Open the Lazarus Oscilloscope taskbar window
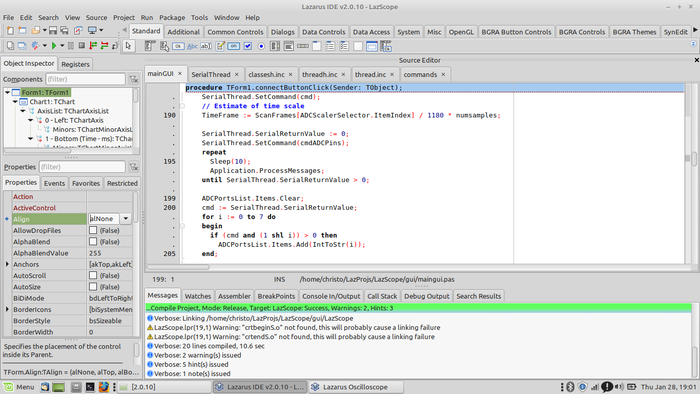 355,387
